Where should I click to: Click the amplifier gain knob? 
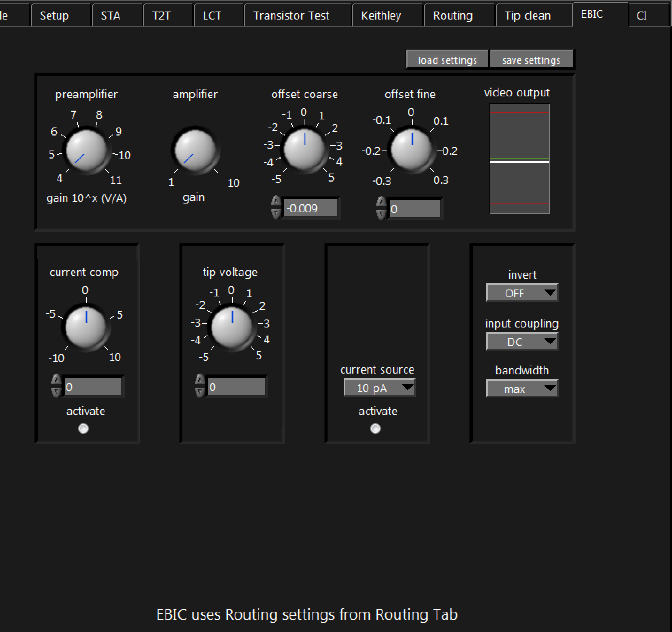point(195,150)
